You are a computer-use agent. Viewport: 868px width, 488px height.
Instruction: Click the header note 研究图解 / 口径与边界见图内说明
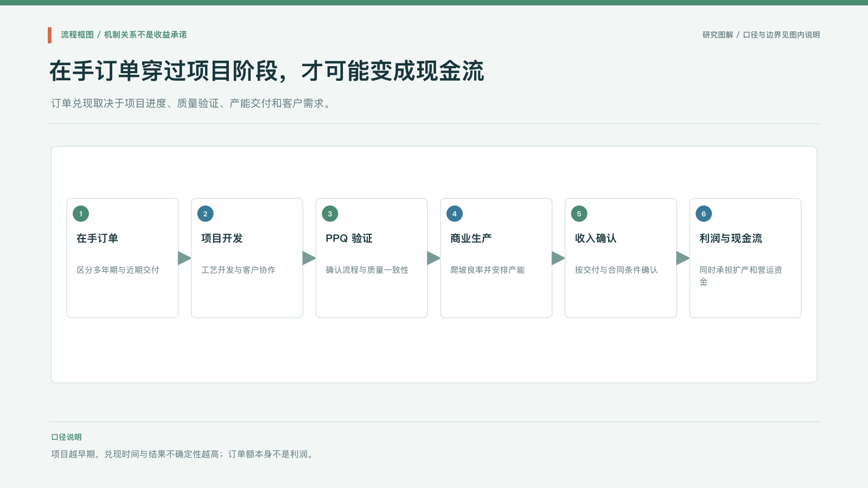(761, 35)
